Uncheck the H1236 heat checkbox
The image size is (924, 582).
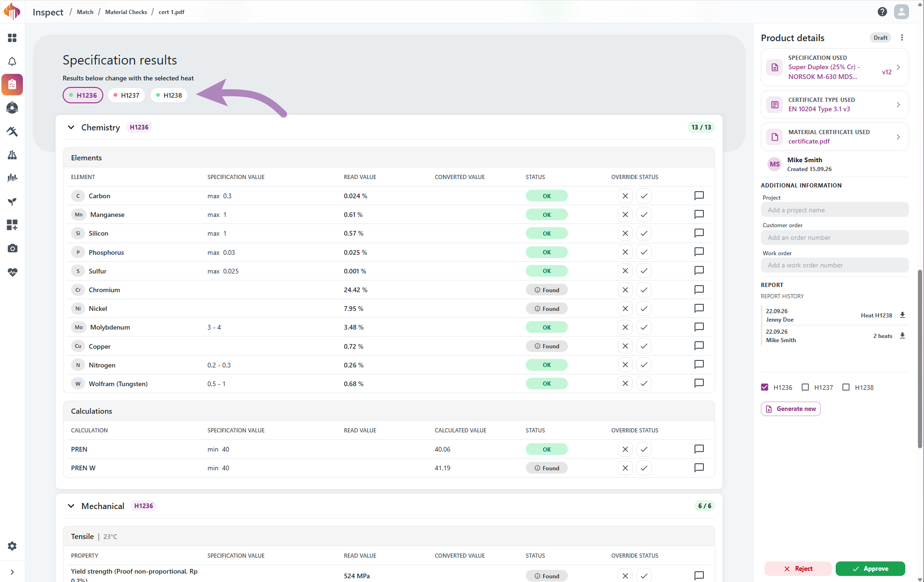[765, 387]
